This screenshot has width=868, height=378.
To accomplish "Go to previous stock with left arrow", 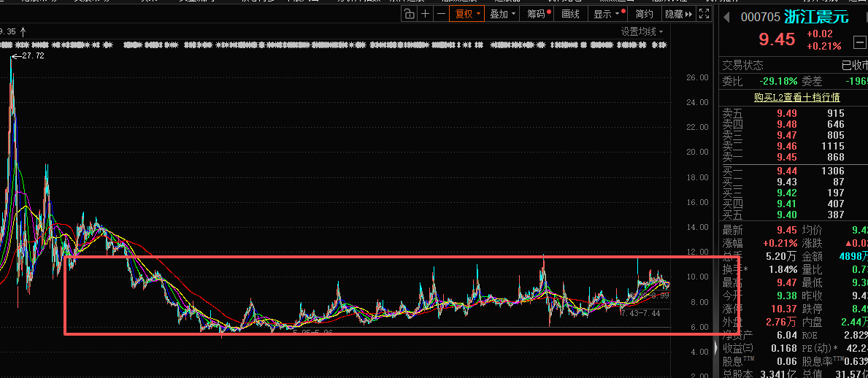I will point(728,18).
